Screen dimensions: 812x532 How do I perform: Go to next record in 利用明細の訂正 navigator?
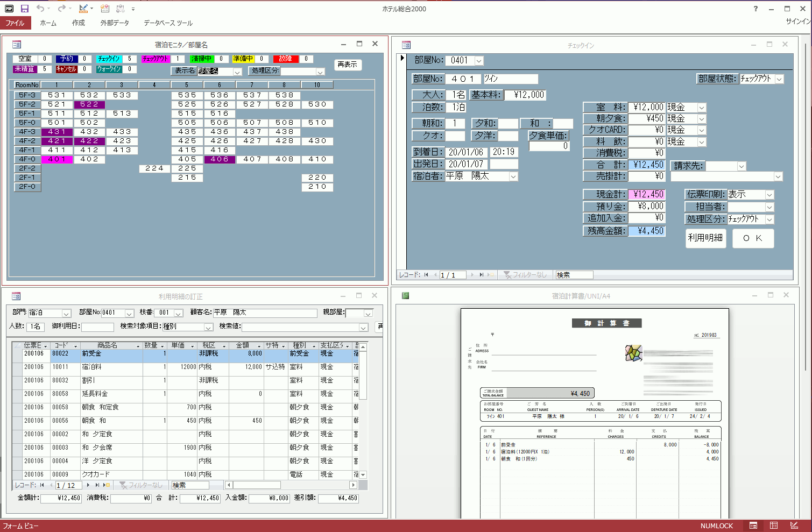(88, 485)
